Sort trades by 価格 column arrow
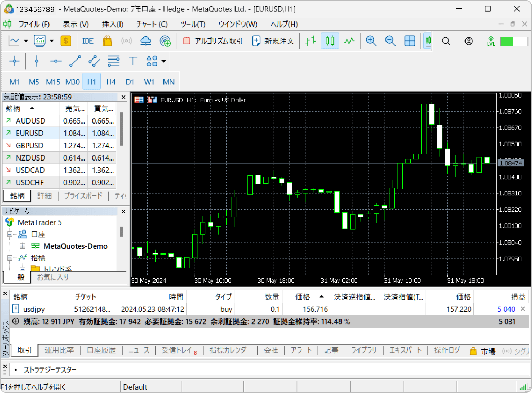 coord(322,296)
